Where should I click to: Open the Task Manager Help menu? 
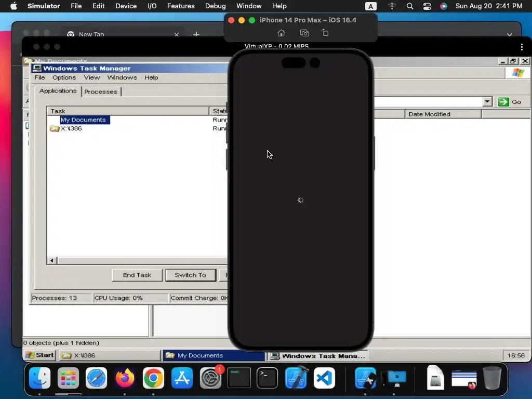(151, 78)
